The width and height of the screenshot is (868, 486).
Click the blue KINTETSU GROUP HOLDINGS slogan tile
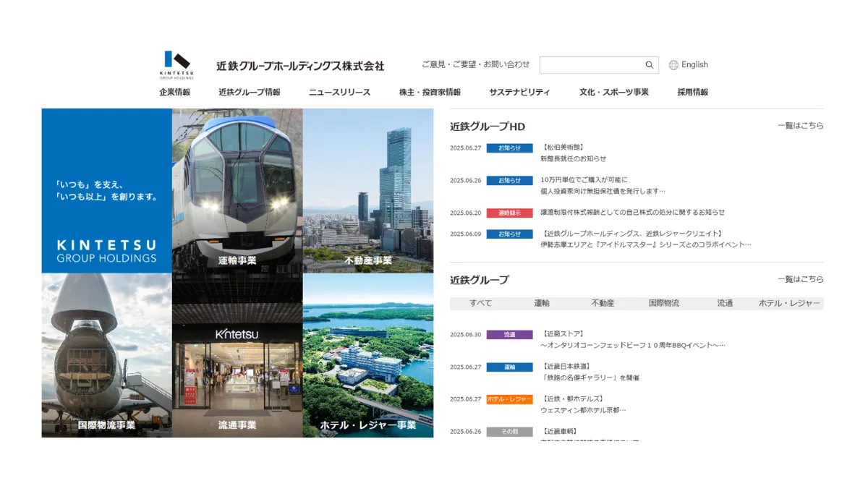107,191
